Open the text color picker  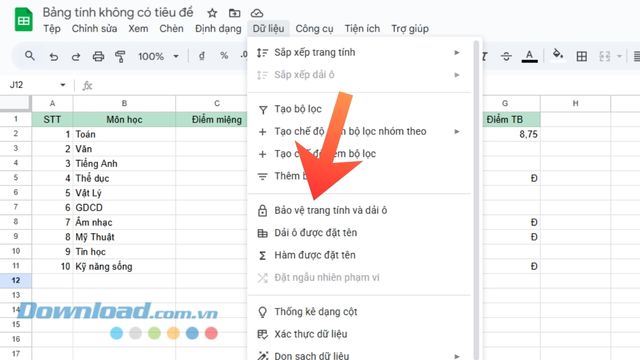(529, 56)
